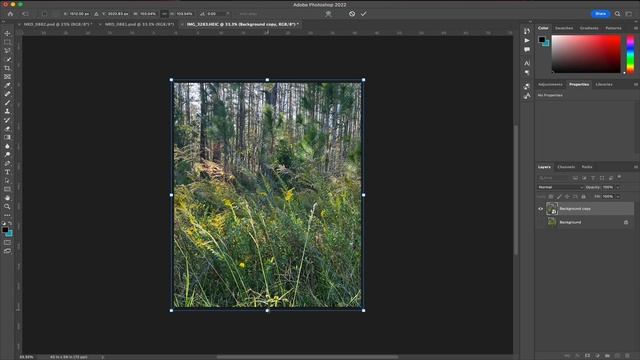This screenshot has width=640, height=360.
Task: Select the Crop tool
Action: point(7,68)
